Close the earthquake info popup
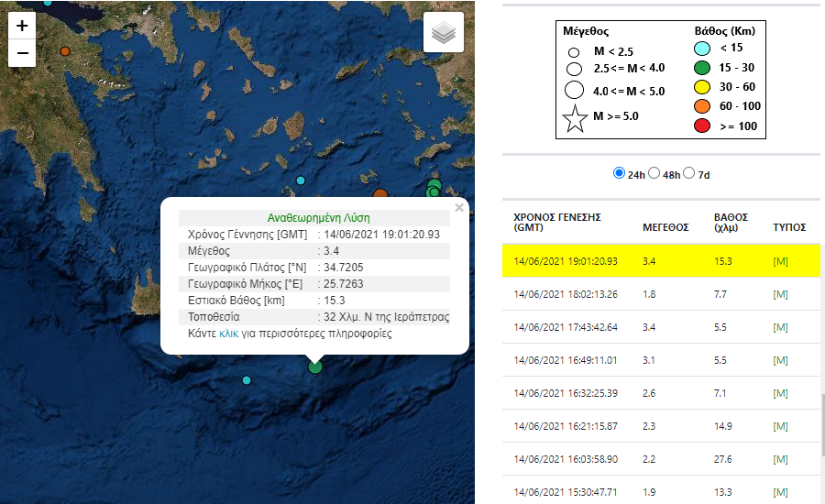The height and width of the screenshot is (504, 825). (458, 208)
